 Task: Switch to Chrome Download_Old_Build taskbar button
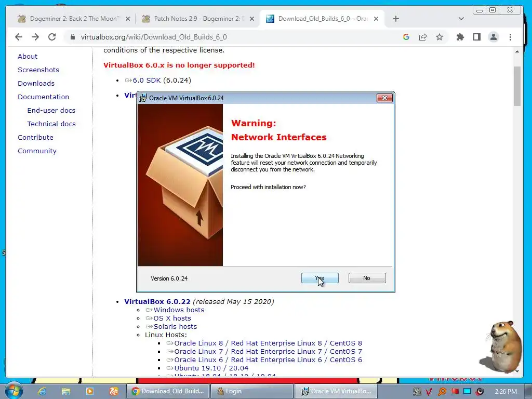tap(168, 391)
